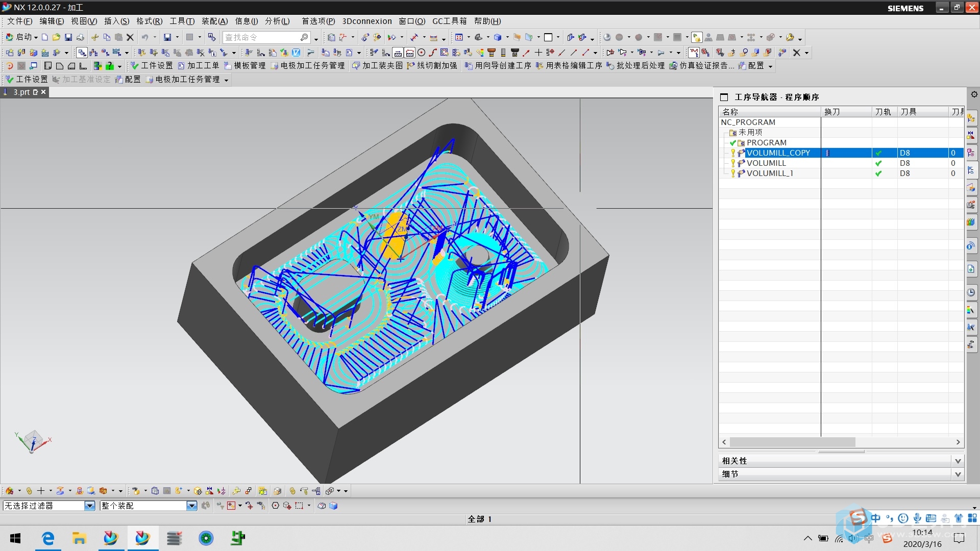The height and width of the screenshot is (551, 980).
Task: Click the navigator settings gear icon
Action: click(x=974, y=94)
